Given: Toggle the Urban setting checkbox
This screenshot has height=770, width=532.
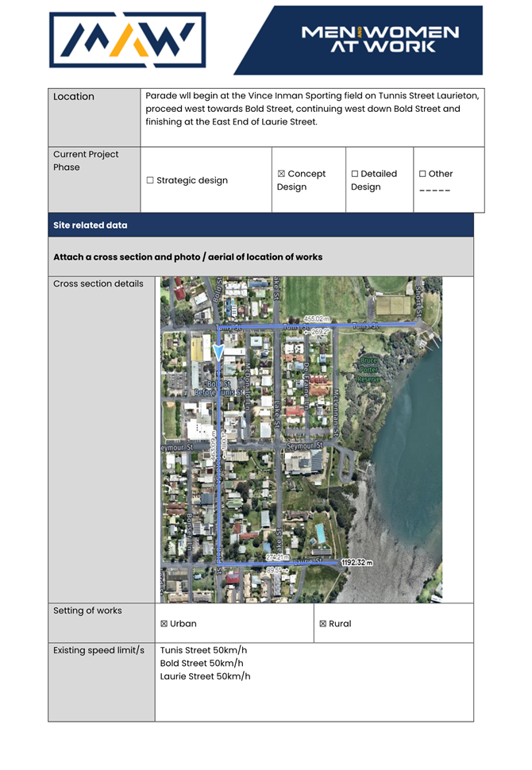Looking at the screenshot, I should tap(164, 624).
